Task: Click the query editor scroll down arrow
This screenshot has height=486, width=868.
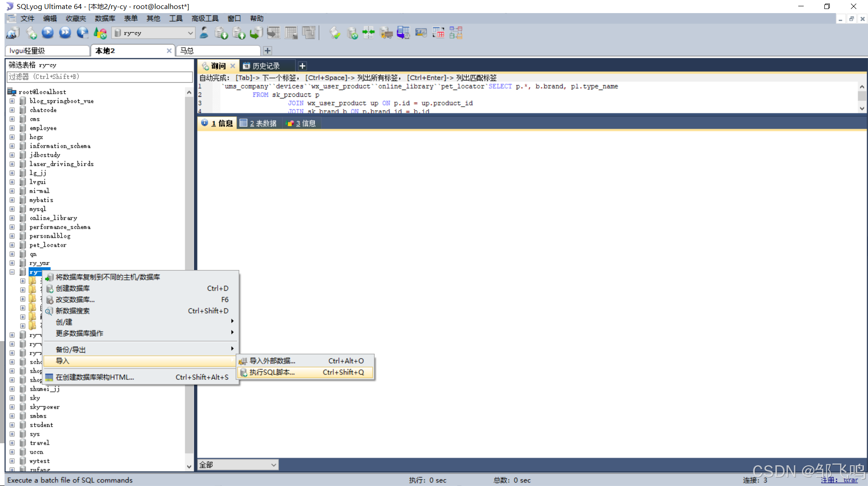Action: [x=862, y=108]
